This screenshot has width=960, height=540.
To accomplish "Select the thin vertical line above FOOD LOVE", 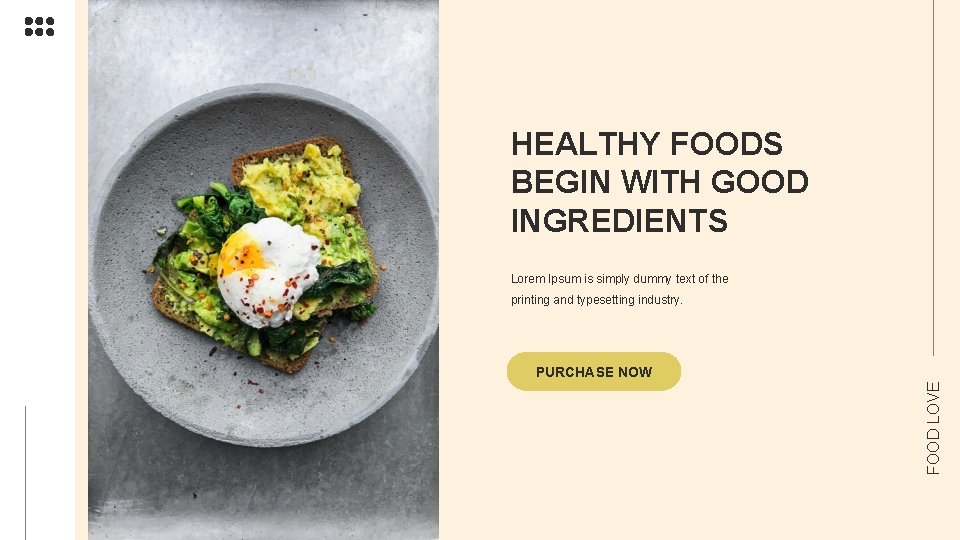I will coord(934,178).
